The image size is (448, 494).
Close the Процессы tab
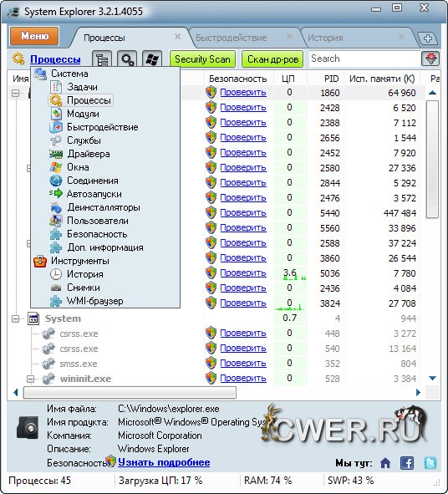(177, 37)
